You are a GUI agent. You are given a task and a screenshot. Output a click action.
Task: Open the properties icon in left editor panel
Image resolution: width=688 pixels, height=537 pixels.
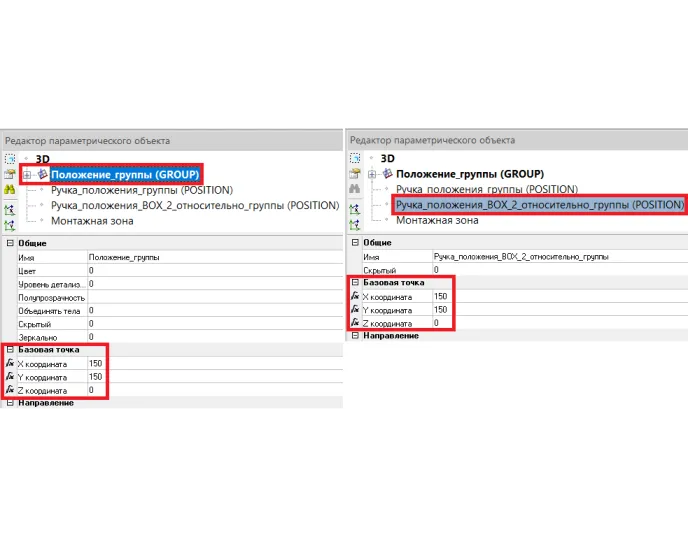point(10,174)
